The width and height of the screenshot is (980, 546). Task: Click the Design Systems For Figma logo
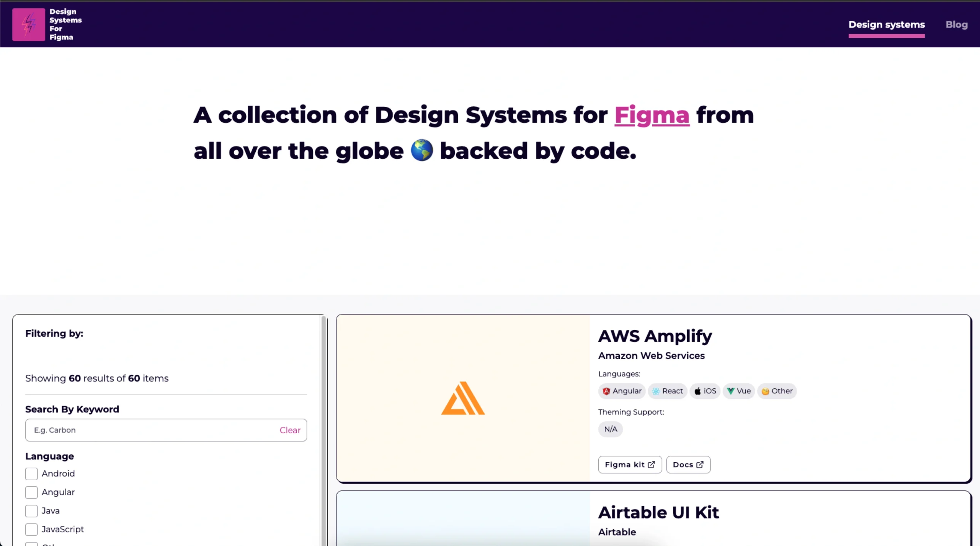[29, 24]
